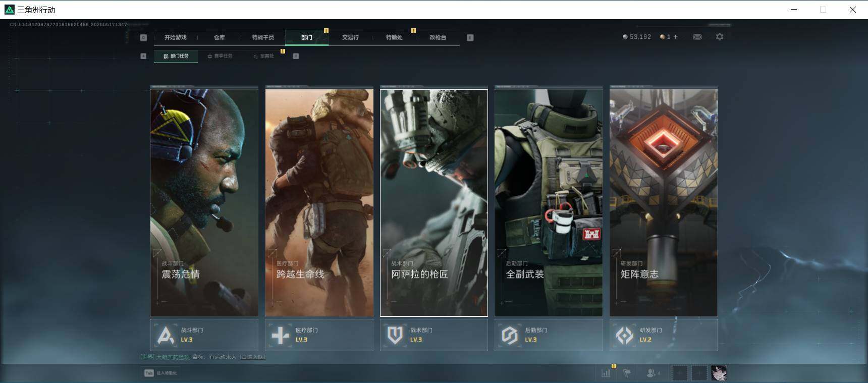Click the Q key previous tab icon
This screenshot has height=383, width=868.
point(143,37)
